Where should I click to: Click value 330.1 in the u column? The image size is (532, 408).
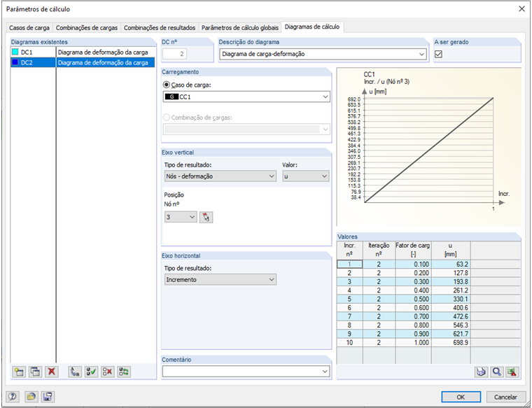451,299
